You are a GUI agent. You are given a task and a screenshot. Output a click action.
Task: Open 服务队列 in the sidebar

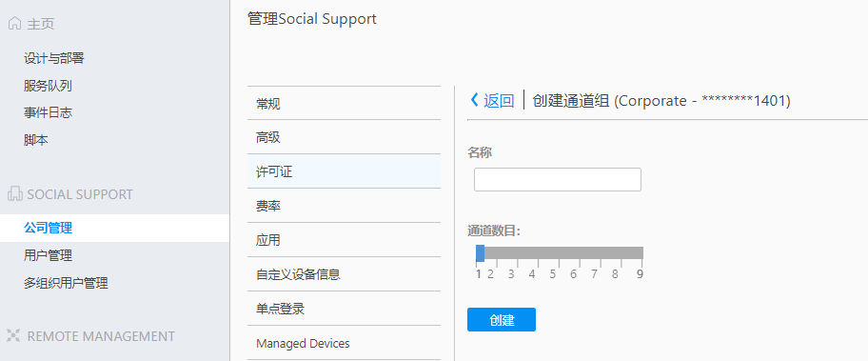tap(48, 86)
